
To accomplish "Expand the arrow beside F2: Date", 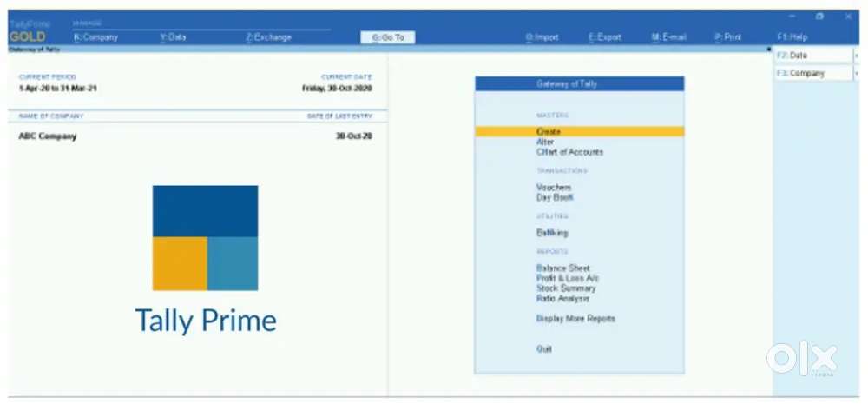I will pos(857,56).
